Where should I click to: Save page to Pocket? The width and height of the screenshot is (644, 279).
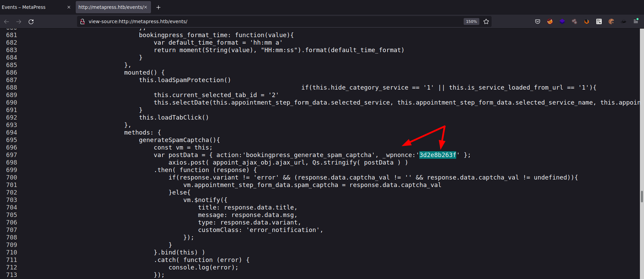pos(538,21)
